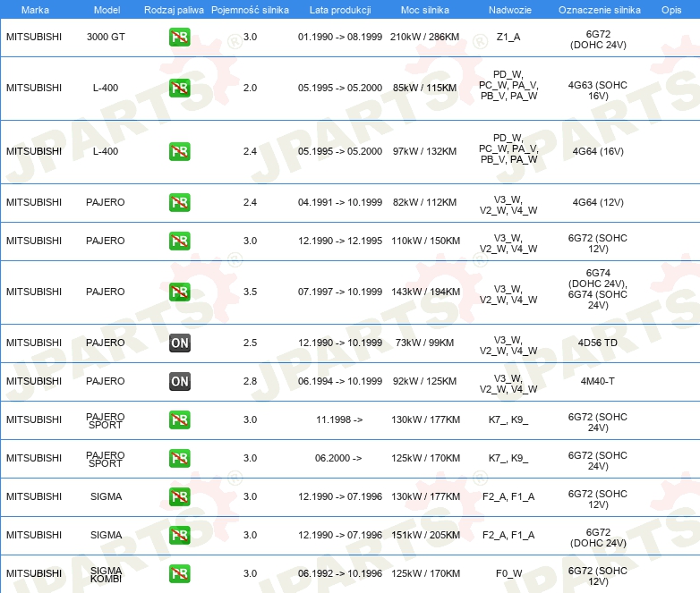The width and height of the screenshot is (700, 593).
Task: Select the 4M40-T engine code cell
Action: click(x=597, y=381)
